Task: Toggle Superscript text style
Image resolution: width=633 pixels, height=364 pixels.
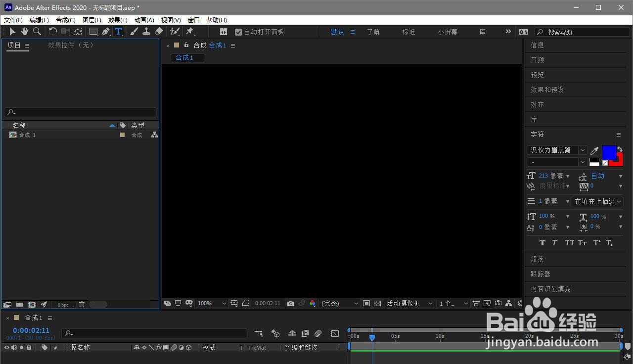Action: coord(597,243)
